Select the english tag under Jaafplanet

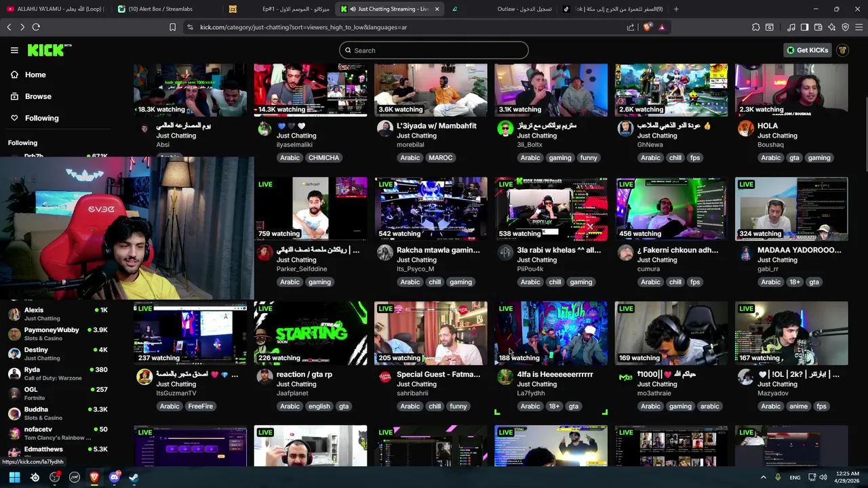319,407
